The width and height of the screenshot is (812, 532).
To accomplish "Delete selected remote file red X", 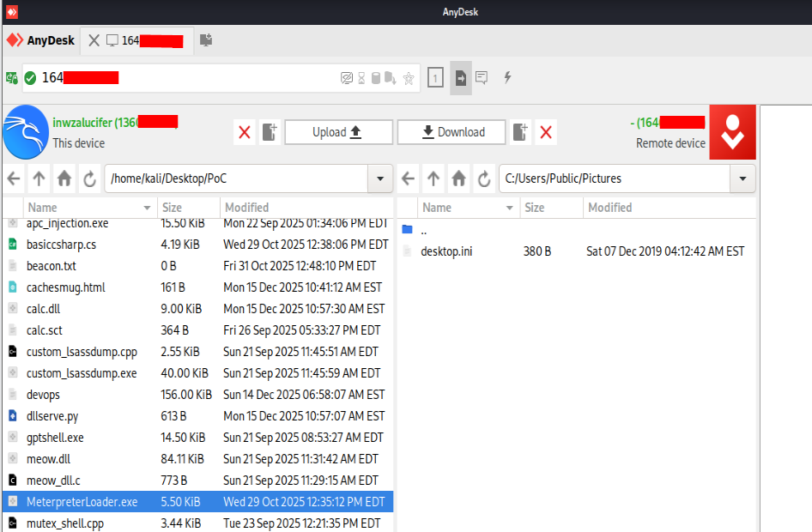I will pyautogui.click(x=546, y=132).
